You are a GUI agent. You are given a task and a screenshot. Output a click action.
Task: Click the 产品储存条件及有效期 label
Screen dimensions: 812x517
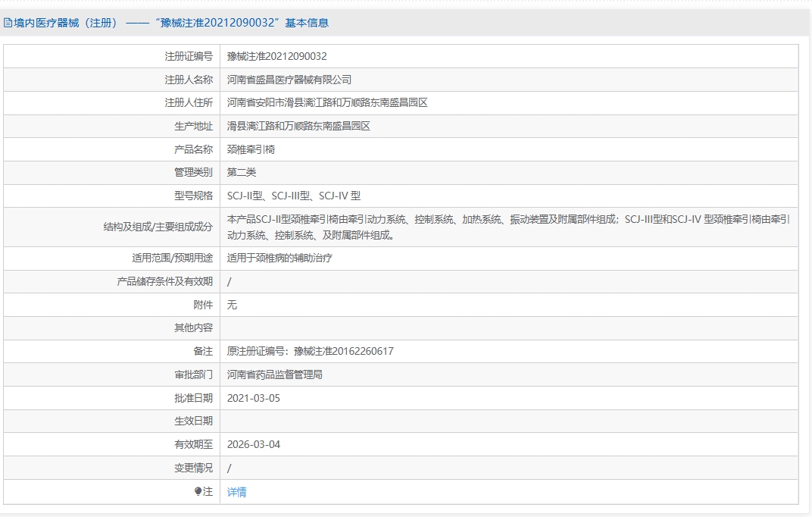pos(165,281)
